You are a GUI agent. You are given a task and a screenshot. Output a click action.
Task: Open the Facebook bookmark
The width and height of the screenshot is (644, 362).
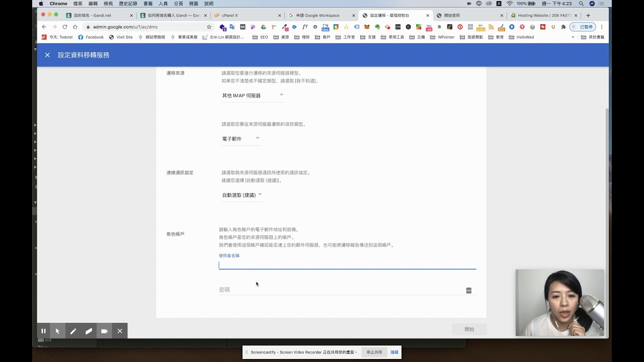coord(91,37)
